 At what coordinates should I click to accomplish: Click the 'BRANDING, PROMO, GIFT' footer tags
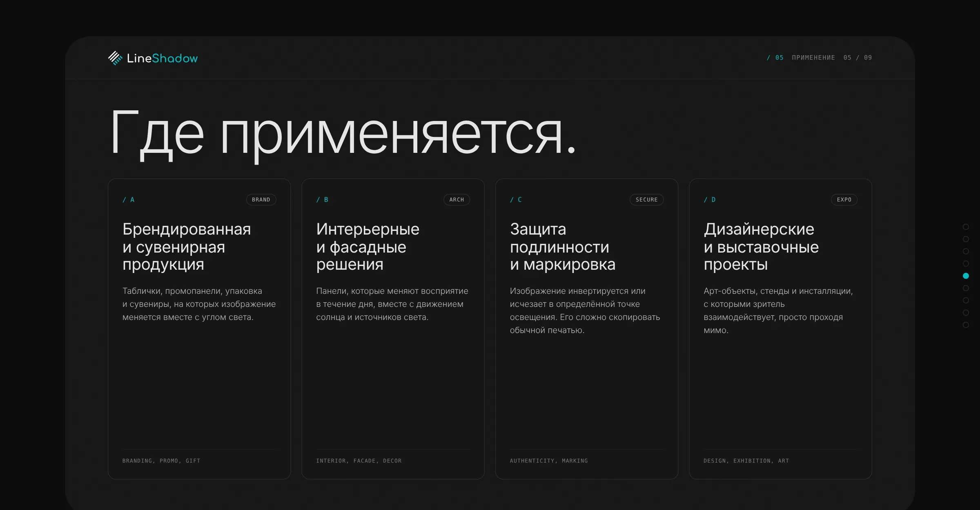pyautogui.click(x=161, y=461)
